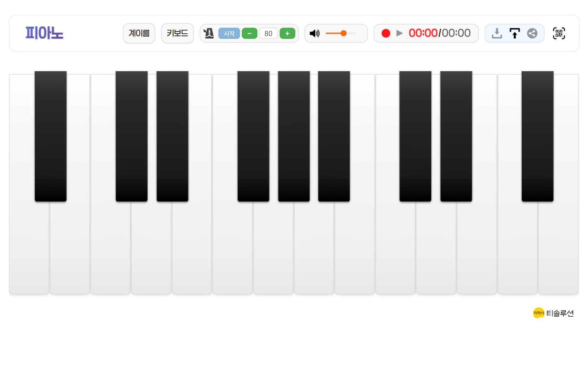Viewport: 588px width, 374px height.
Task: Start the metronome with 시작 button
Action: 229,33
